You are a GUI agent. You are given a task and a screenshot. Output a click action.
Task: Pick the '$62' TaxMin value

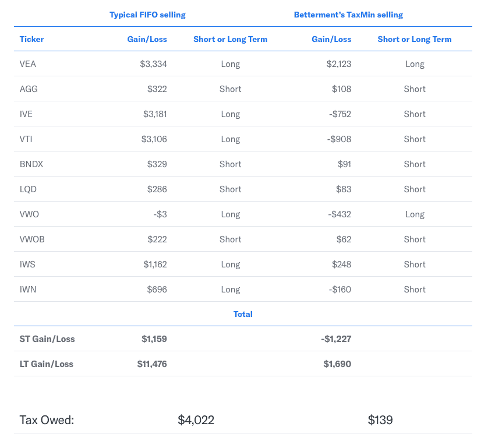(x=344, y=239)
